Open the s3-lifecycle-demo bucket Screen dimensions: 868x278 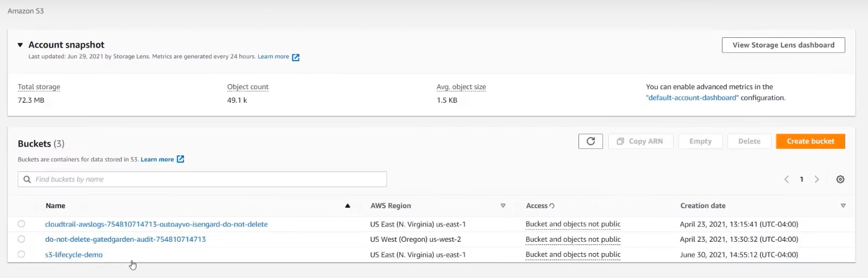(x=74, y=255)
